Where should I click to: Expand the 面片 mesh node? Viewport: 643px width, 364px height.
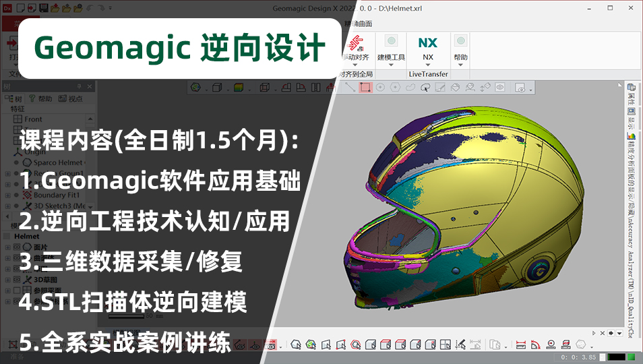coord(8,247)
